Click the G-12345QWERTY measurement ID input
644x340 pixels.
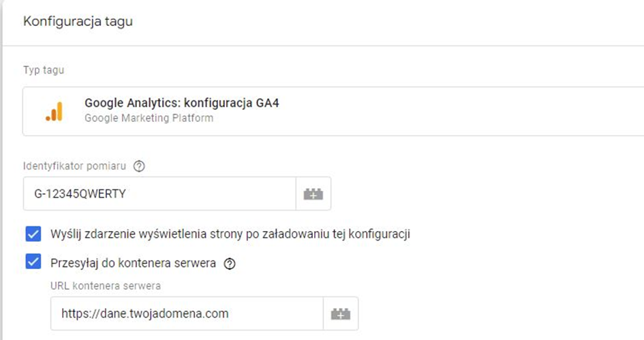coord(159,194)
